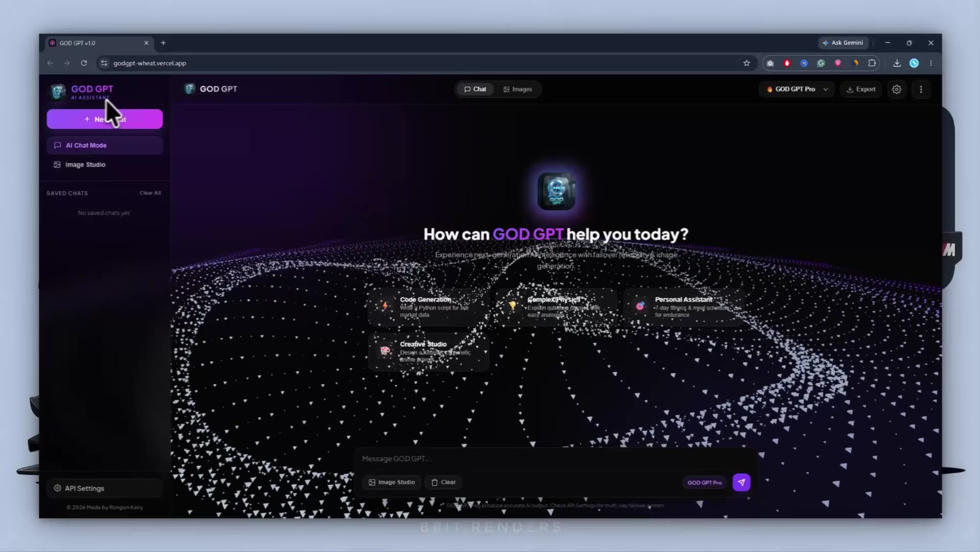Open the Chrome three-dot menu
The image size is (980, 552).
tap(931, 63)
